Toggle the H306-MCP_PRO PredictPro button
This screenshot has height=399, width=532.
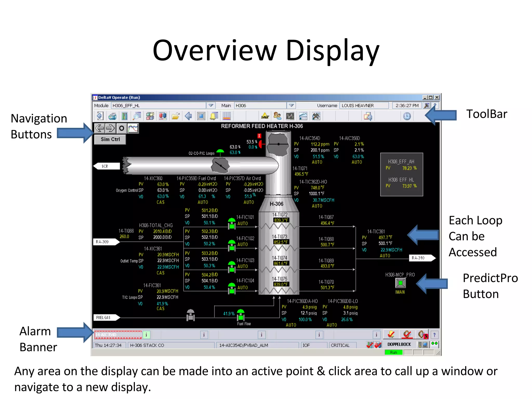click(x=400, y=283)
